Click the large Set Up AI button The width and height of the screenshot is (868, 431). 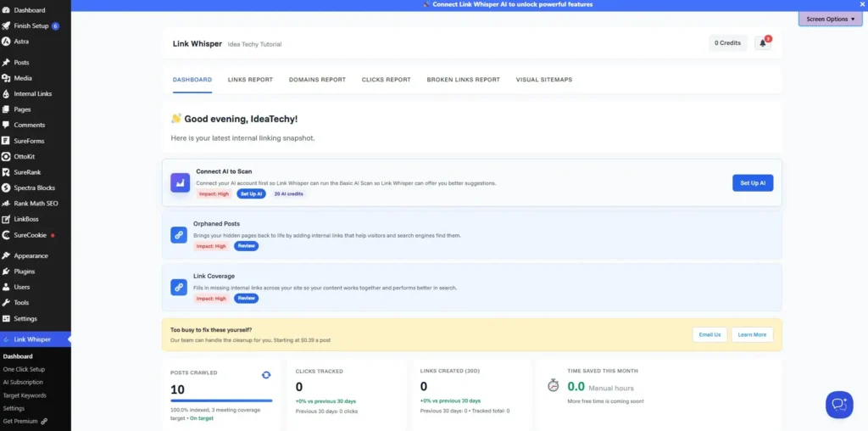pos(753,182)
